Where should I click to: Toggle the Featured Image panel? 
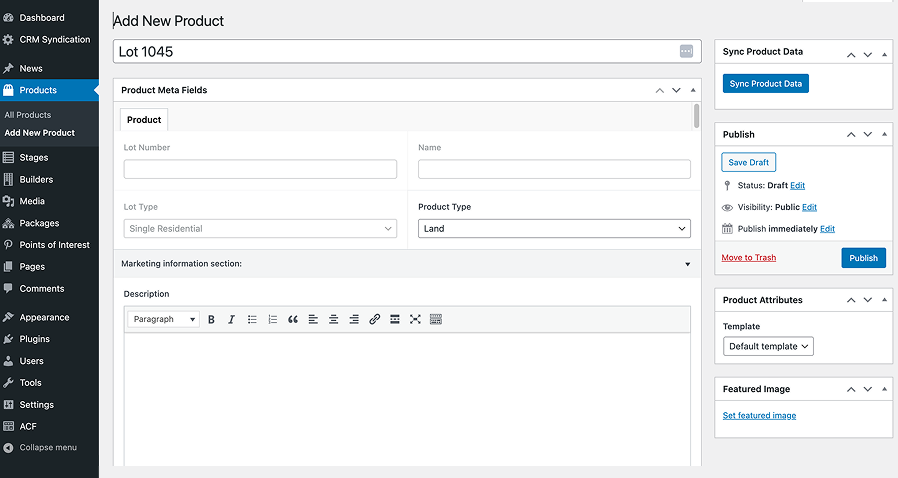[x=884, y=389]
